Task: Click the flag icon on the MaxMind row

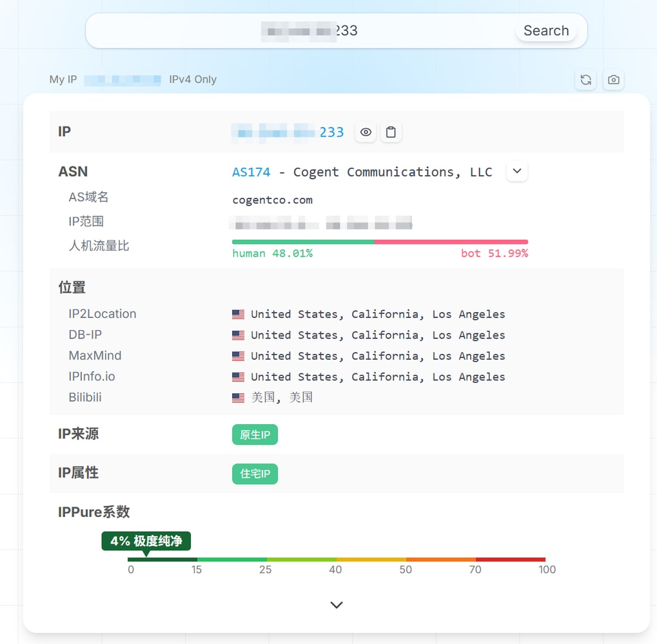Action: point(238,356)
